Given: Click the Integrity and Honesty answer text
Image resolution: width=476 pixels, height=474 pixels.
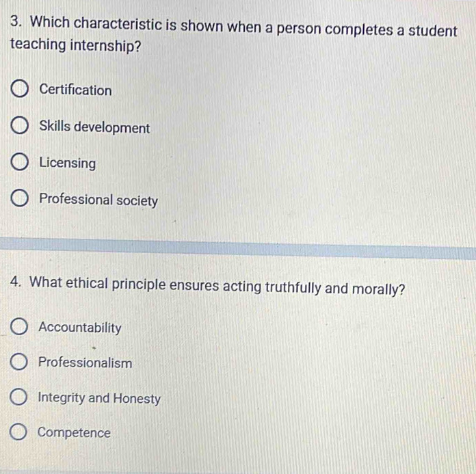Looking at the screenshot, I should click(99, 398).
